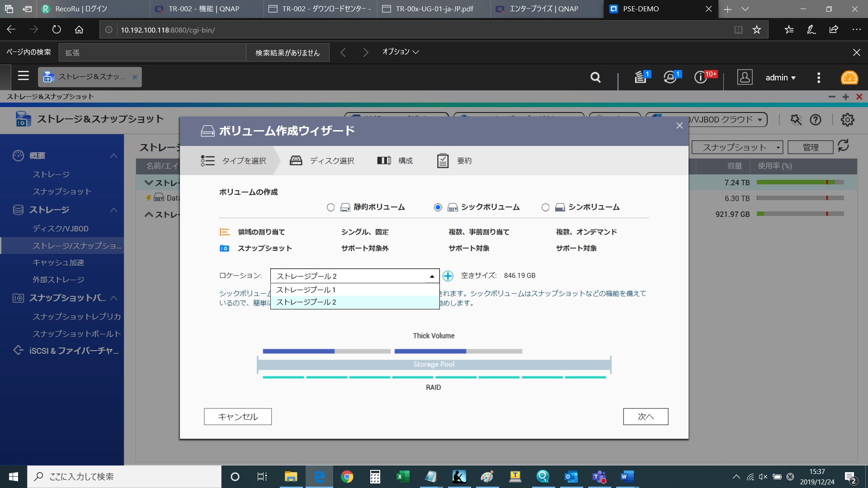Click the 7.24 TB usage bar

pos(800,183)
